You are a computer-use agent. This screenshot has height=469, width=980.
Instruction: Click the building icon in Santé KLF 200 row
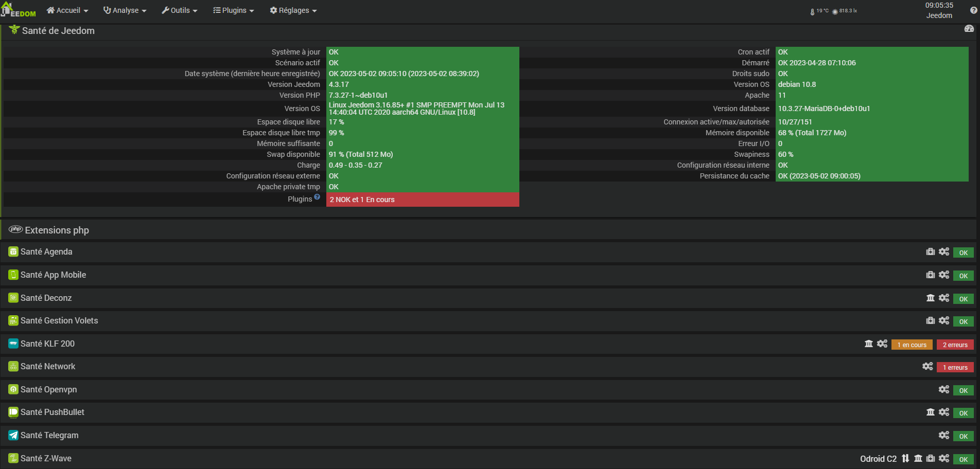coord(869,344)
